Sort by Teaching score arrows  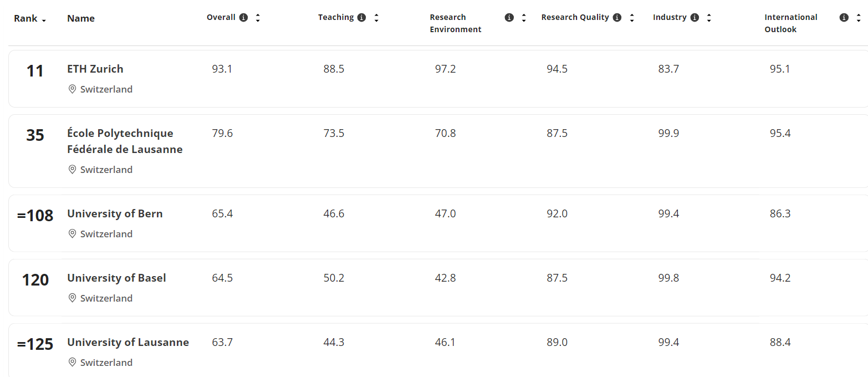pos(376,18)
